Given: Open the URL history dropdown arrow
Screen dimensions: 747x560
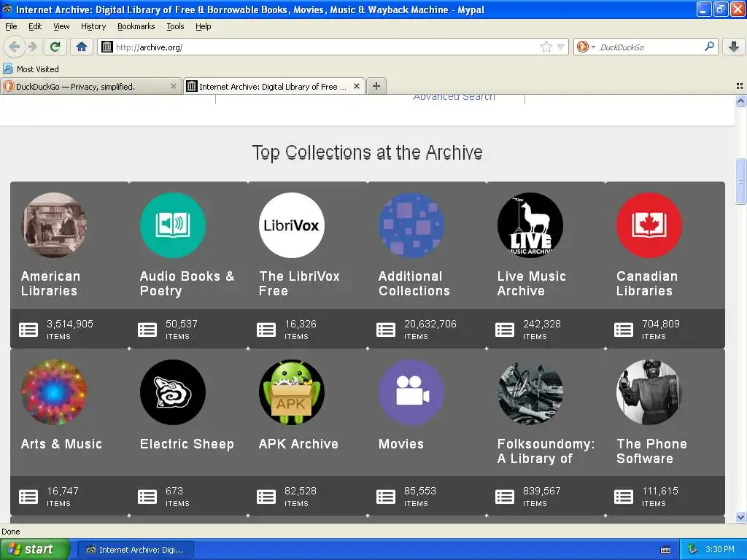Looking at the screenshot, I should 561,47.
